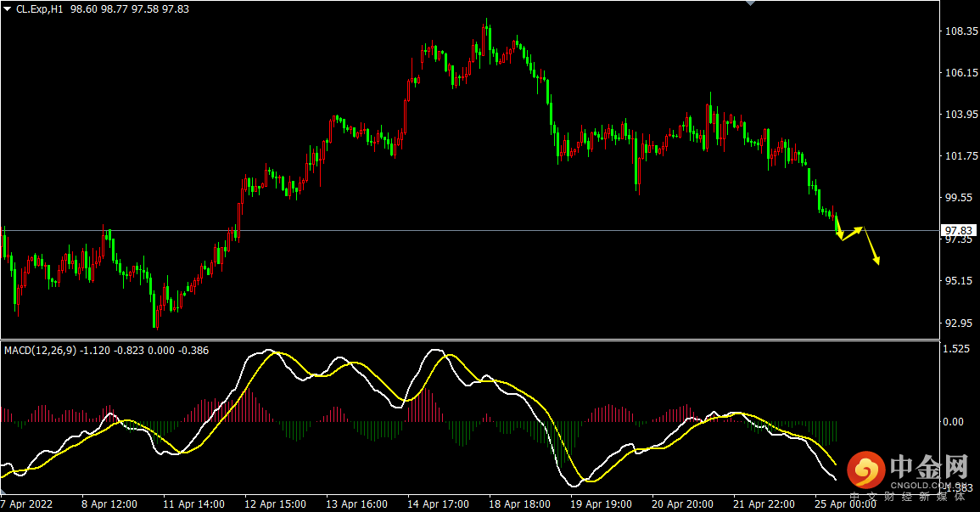This screenshot has height=512, width=980.
Task: Open the dropdown triangle beside CL.Exp,H1
Action: pyautogui.click(x=7, y=8)
